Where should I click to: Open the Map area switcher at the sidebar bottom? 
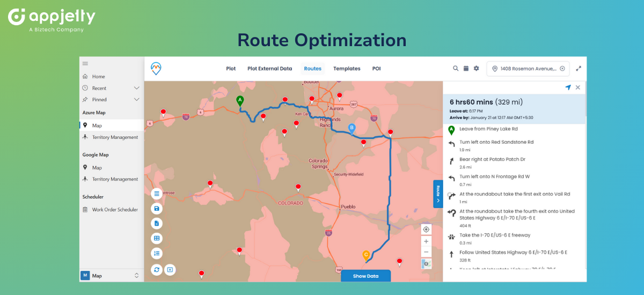tap(112, 276)
